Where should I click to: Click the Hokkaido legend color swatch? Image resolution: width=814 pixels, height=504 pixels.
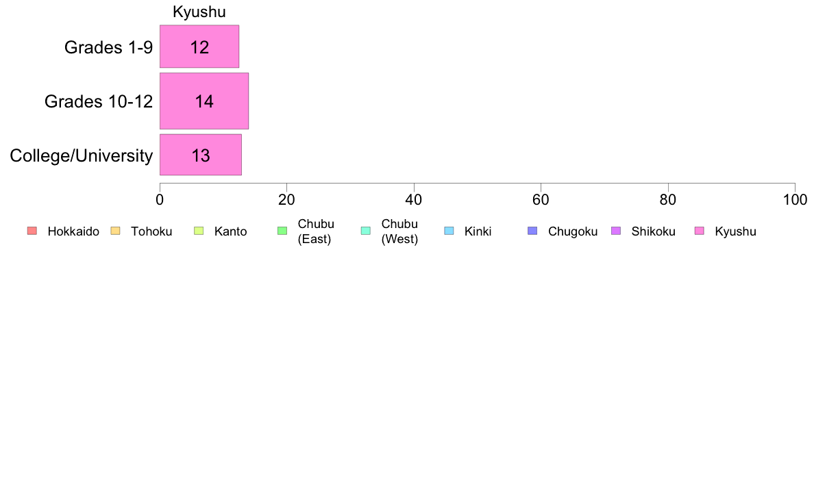point(32,231)
